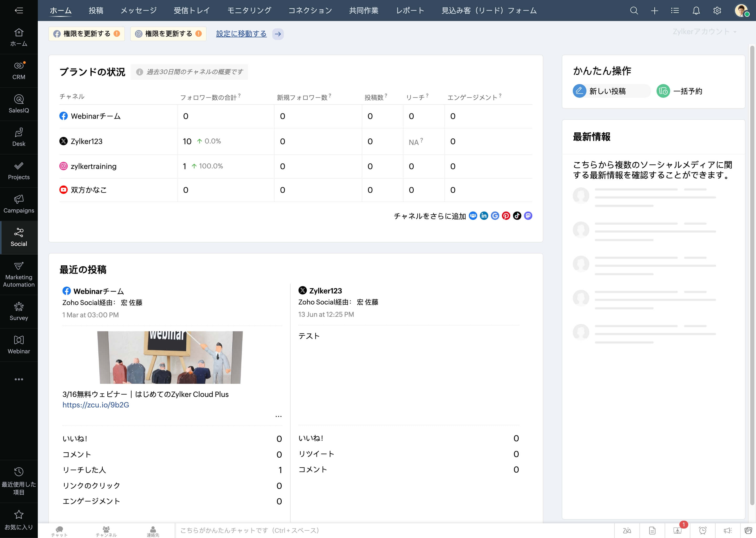Open SalesIQ from the sidebar

19,103
